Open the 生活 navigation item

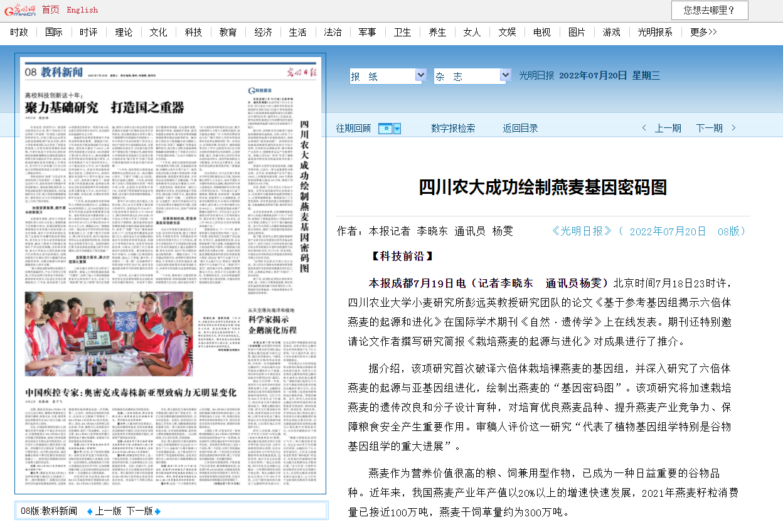coord(298,32)
